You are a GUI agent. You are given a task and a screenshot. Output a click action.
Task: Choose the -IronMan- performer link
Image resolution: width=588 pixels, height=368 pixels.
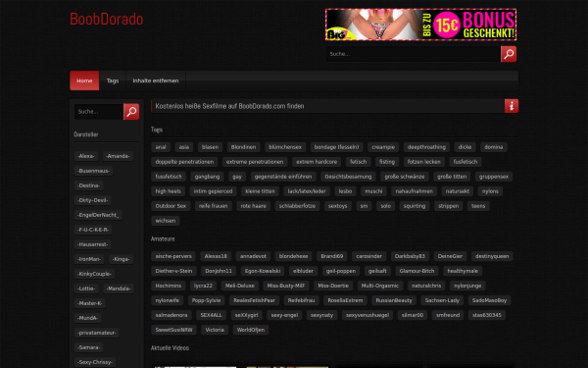point(89,259)
